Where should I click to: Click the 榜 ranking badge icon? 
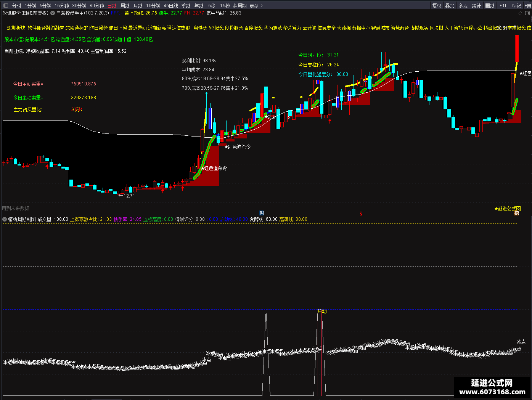pyautogui.click(x=516, y=213)
